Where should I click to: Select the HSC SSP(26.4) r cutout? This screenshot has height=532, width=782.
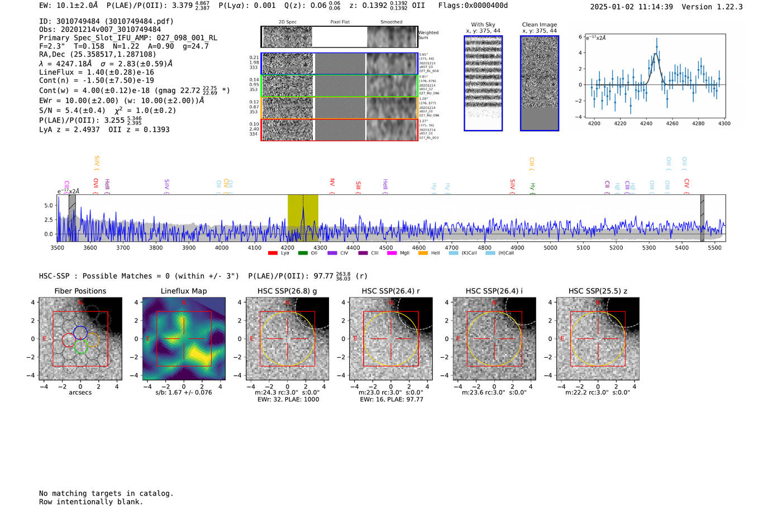(391, 339)
